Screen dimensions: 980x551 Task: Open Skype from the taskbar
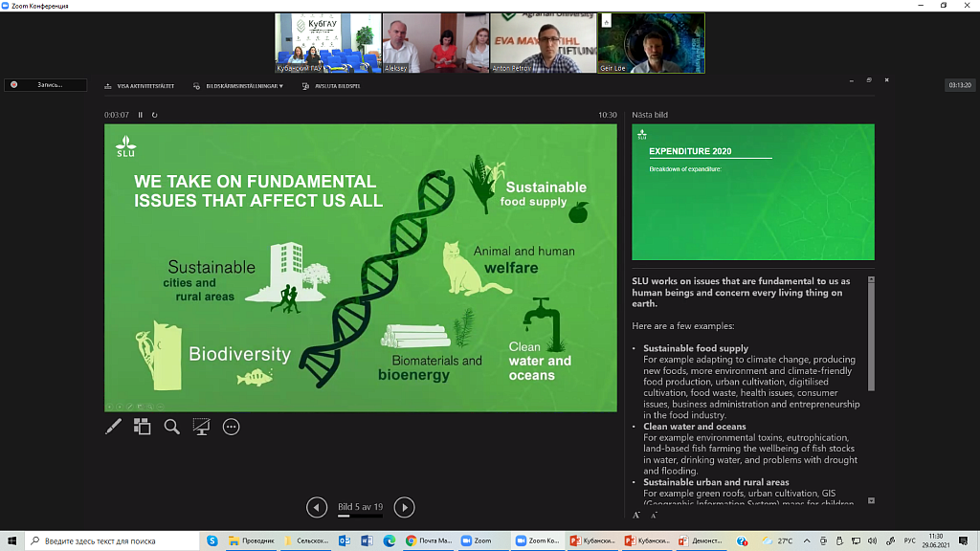(212, 541)
